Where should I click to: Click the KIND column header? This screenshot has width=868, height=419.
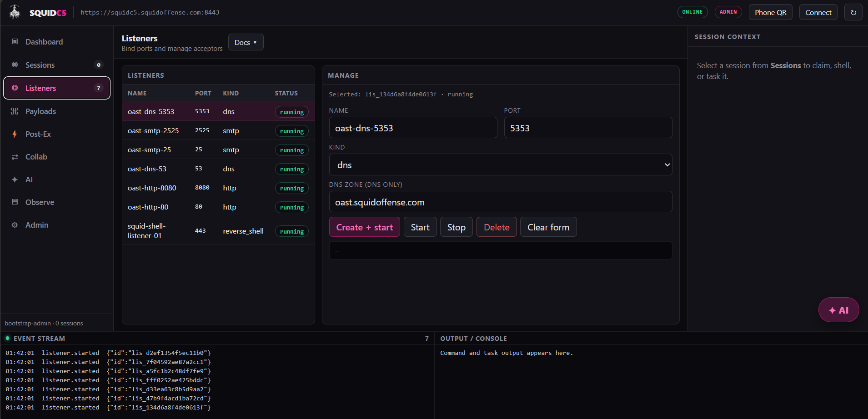point(231,93)
